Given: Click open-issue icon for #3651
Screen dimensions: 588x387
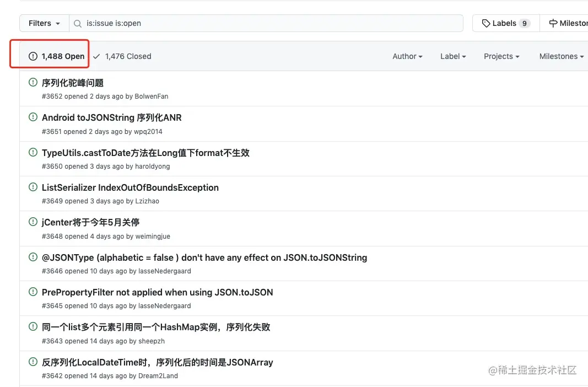Looking at the screenshot, I should 33,117.
